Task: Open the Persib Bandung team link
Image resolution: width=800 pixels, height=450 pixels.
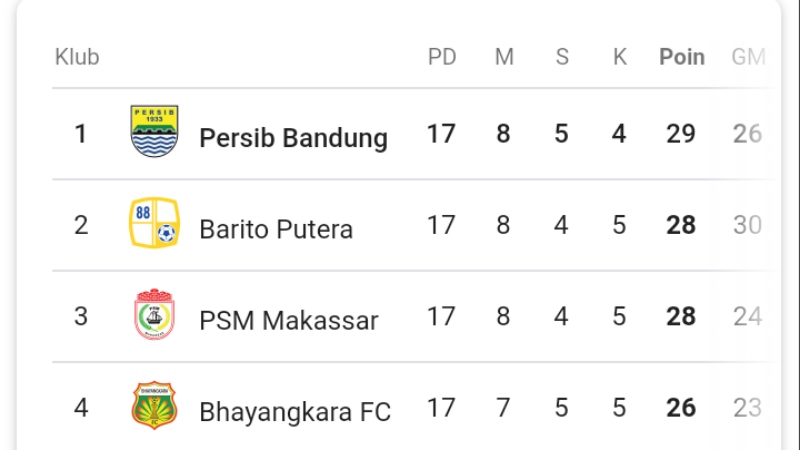Action: pos(293,137)
